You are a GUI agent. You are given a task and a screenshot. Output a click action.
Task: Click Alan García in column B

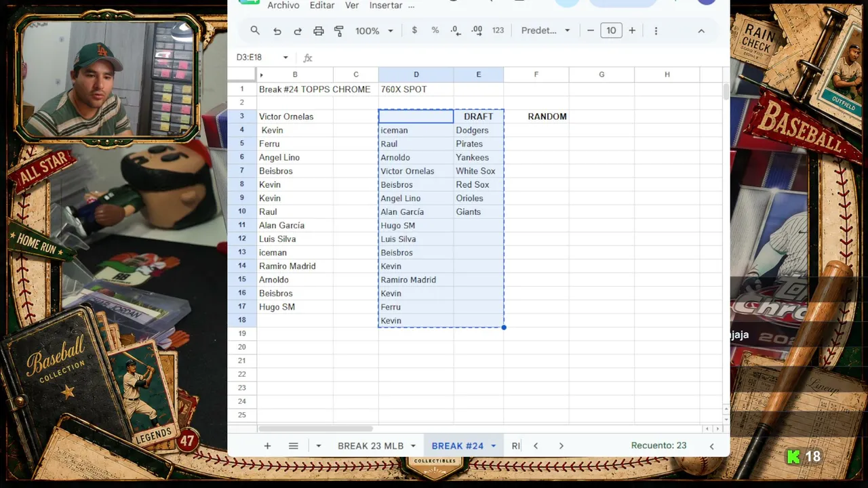pos(295,225)
